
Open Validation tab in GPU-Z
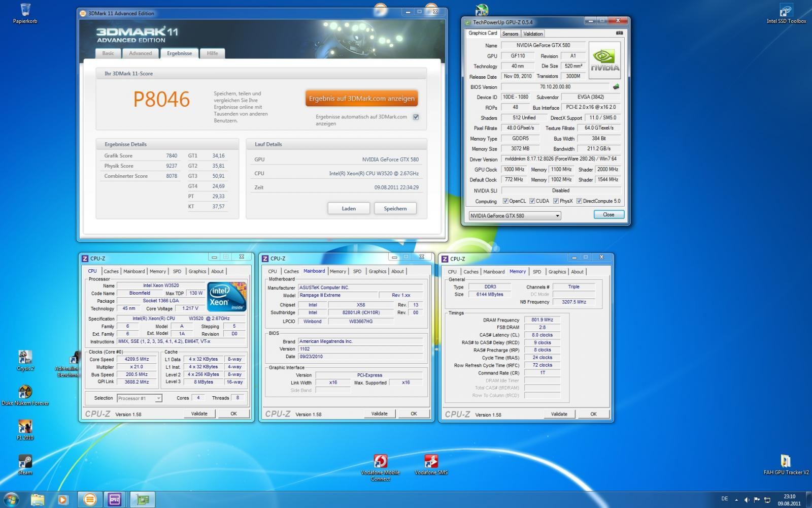[x=533, y=34]
